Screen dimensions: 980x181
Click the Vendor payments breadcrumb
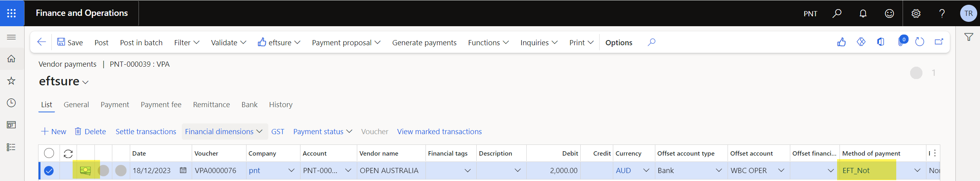coord(67,64)
